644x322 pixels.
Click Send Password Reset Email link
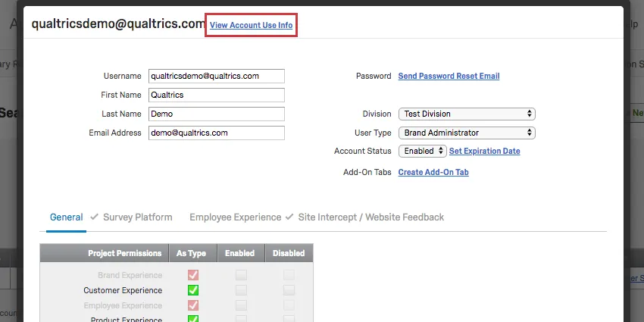[x=449, y=76]
